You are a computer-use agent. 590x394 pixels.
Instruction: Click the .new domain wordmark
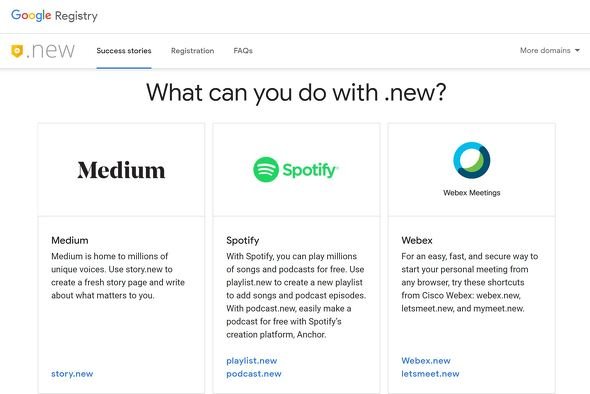[x=50, y=51]
